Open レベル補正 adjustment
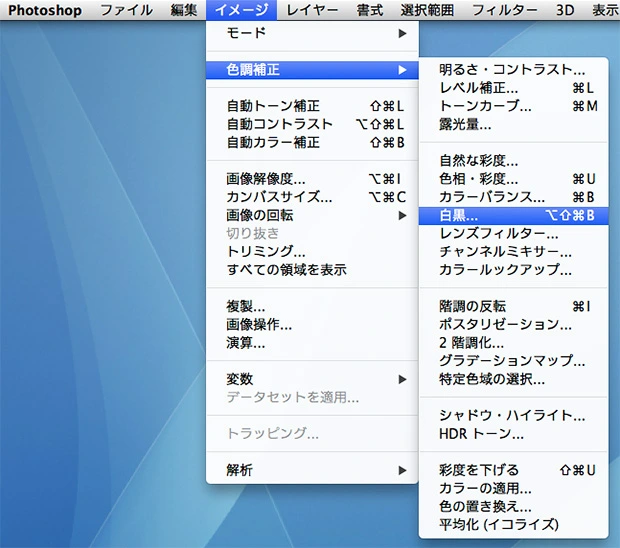Viewport: 620px width, 548px height. [513, 88]
